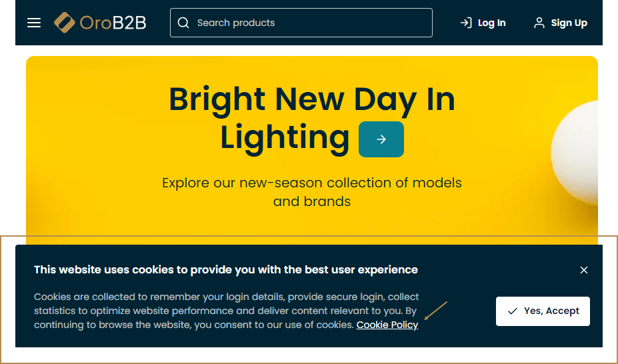The height and width of the screenshot is (364, 618).
Task: Click the OroB2B brand name text
Action: pyautogui.click(x=113, y=23)
